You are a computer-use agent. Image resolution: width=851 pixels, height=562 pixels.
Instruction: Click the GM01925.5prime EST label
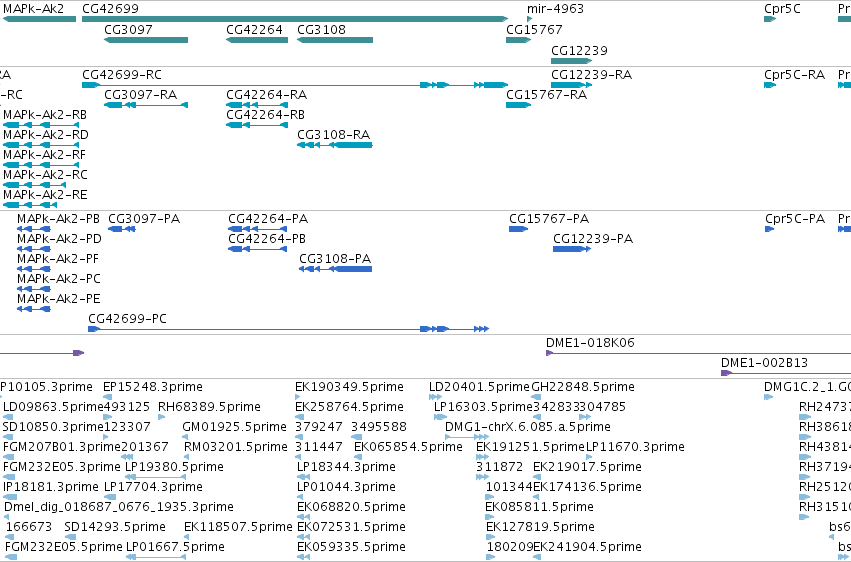click(234, 427)
